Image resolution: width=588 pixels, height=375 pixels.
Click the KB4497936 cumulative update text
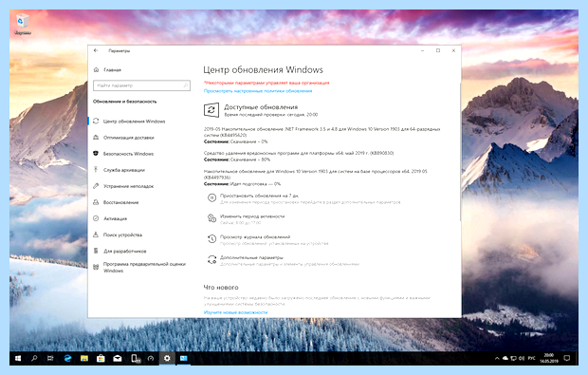point(316,174)
